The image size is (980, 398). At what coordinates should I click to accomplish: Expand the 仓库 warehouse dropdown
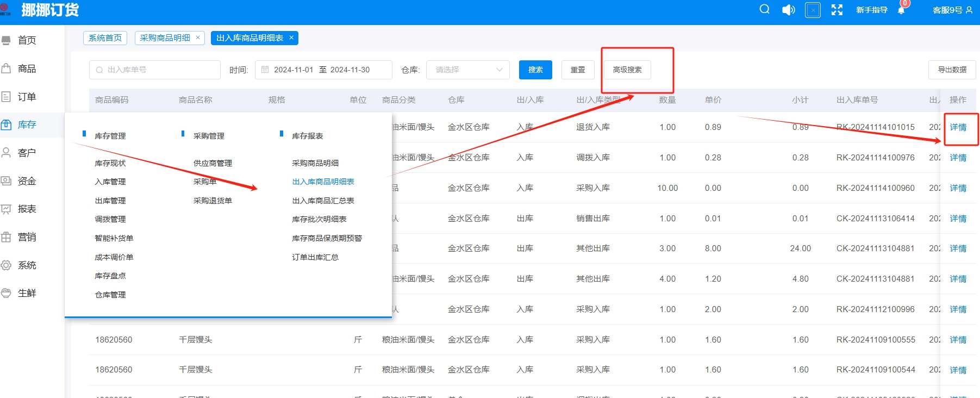pos(468,70)
